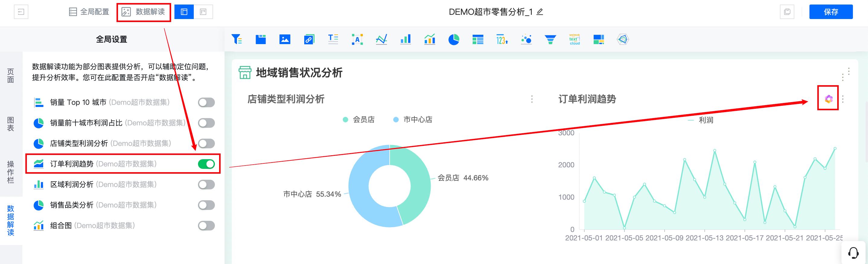Viewport: 868px width, 264px height.
Task: Toggle the 组合图 switch
Action: coord(206,226)
